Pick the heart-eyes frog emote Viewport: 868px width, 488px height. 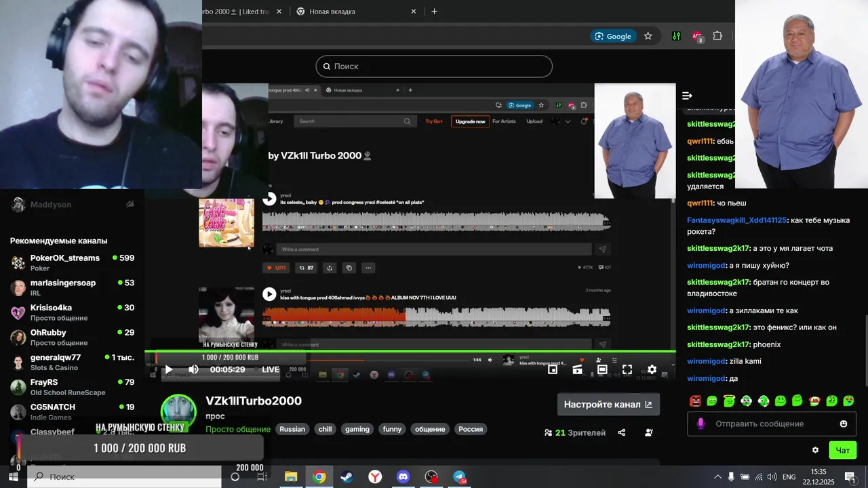point(848,401)
